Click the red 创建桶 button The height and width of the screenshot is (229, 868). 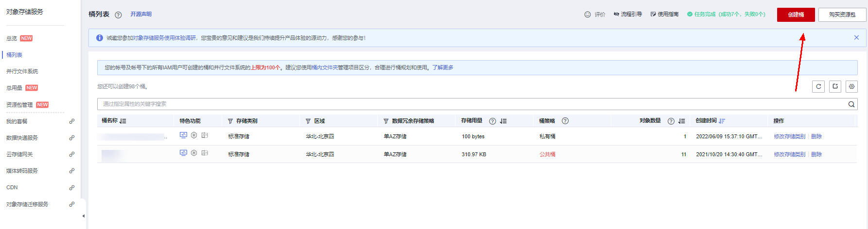coord(796,15)
